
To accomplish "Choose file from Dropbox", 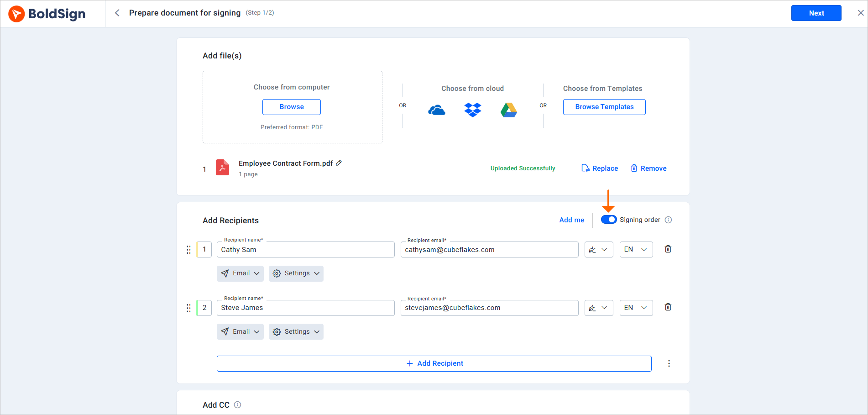I will 473,110.
